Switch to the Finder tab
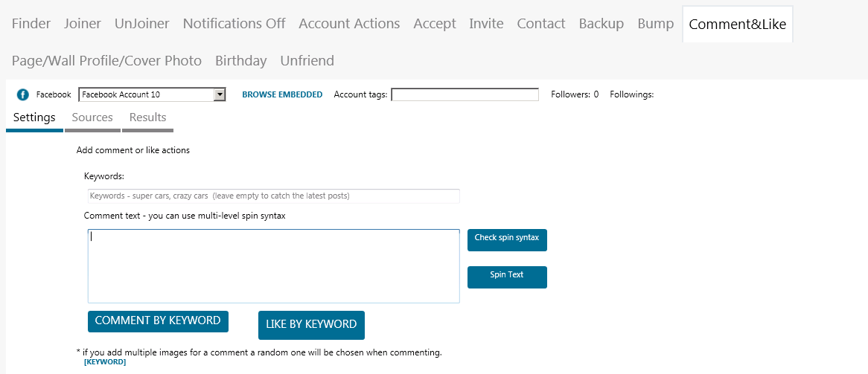868x374 pixels. point(31,24)
